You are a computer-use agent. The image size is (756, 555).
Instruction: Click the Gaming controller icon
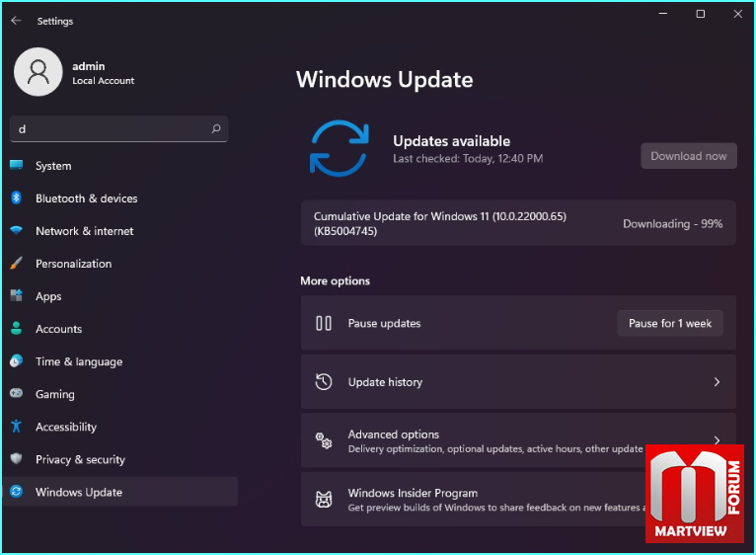coord(16,393)
